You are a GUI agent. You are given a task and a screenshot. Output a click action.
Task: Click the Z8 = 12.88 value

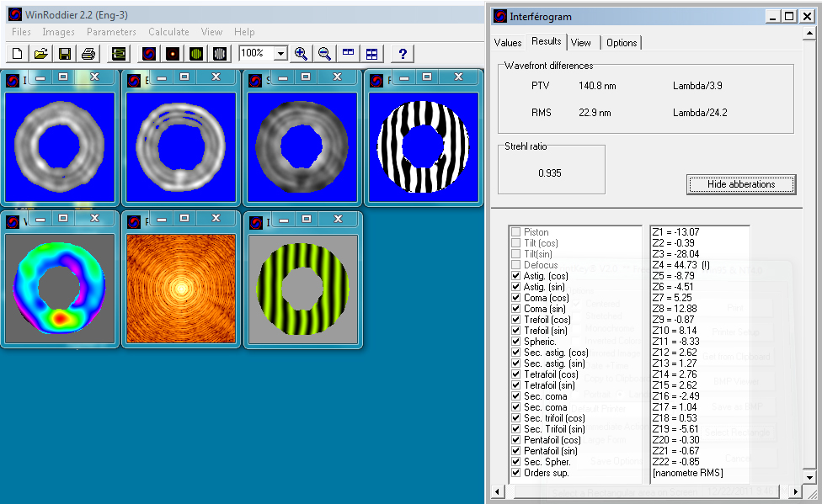(674, 309)
